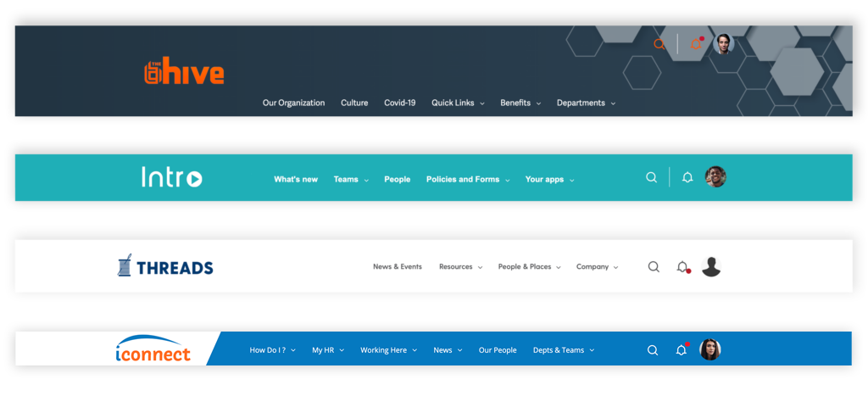Open notifications bell in Threads bar
This screenshot has height=396, width=868.
pyautogui.click(x=683, y=267)
